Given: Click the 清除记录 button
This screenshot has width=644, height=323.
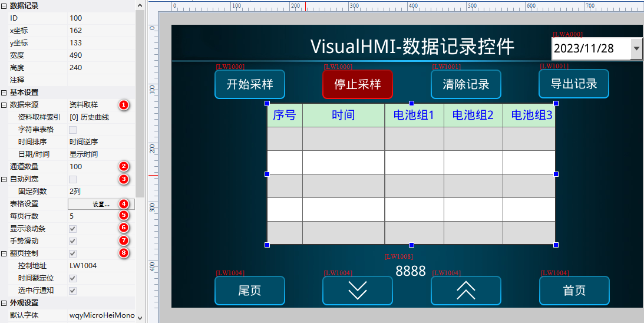Looking at the screenshot, I should tap(465, 84).
